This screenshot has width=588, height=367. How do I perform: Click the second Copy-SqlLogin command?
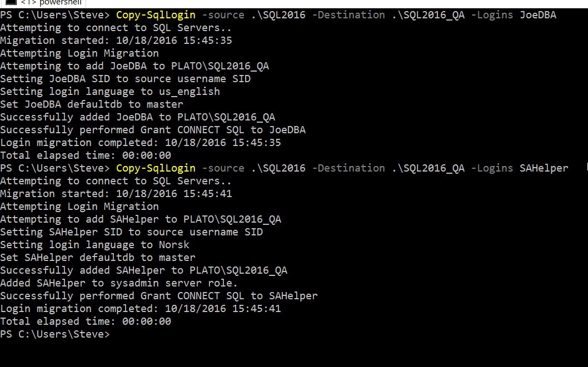click(156, 168)
